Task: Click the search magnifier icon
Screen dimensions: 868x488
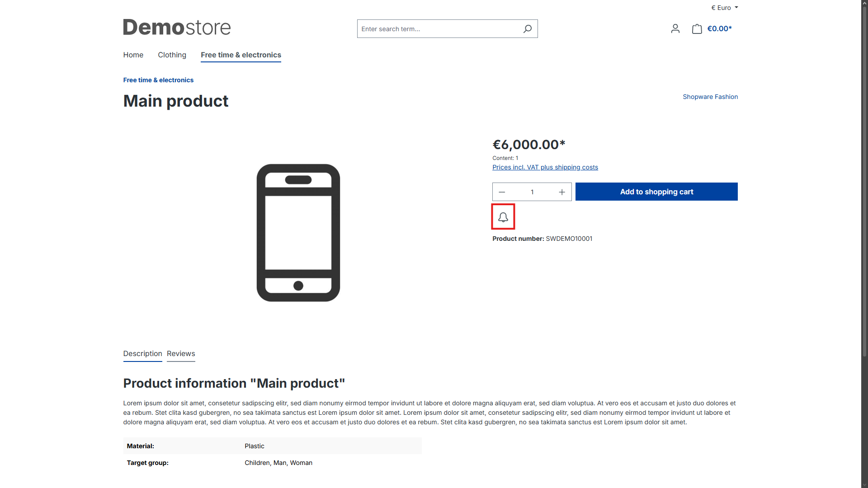Action: coord(527,29)
